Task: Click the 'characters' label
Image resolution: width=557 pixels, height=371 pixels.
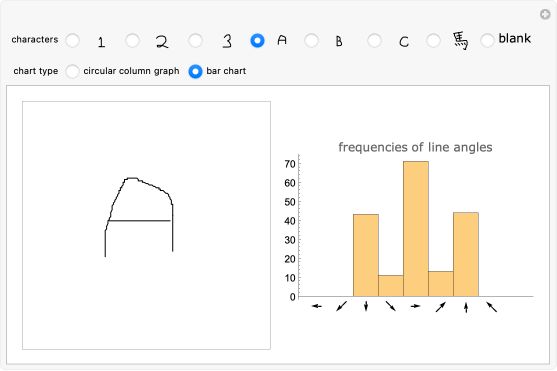Action: [35, 39]
